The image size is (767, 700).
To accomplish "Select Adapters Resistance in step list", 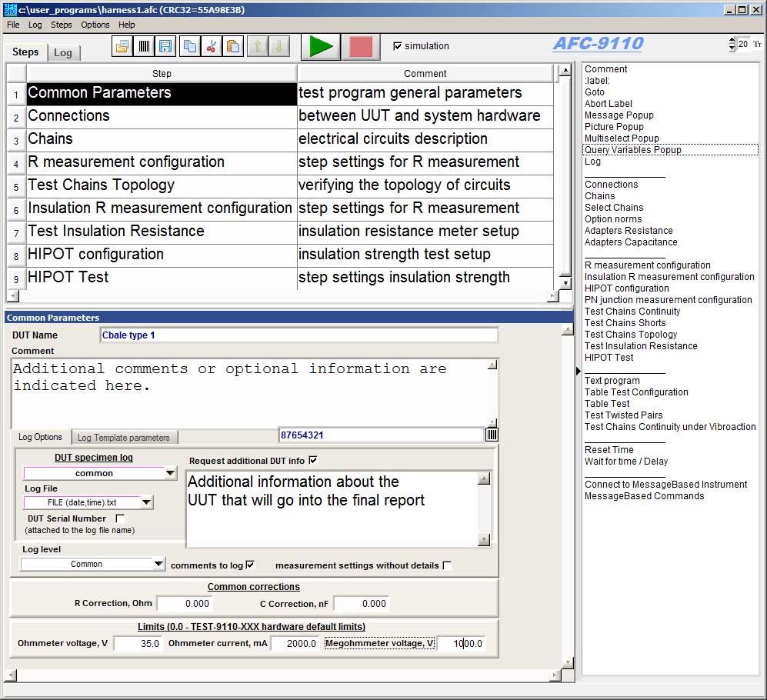I will click(x=629, y=231).
